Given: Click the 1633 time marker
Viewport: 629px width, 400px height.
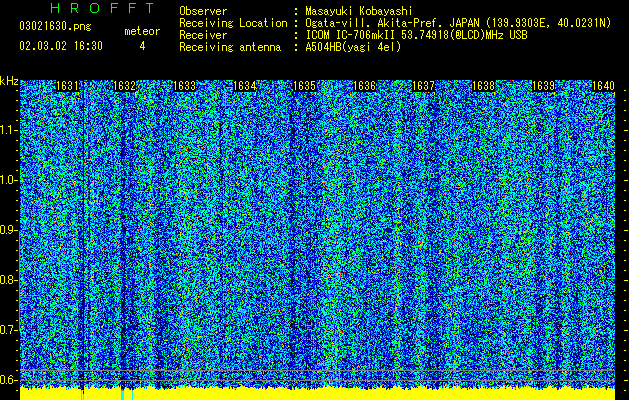Looking at the screenshot, I should pos(185,86).
